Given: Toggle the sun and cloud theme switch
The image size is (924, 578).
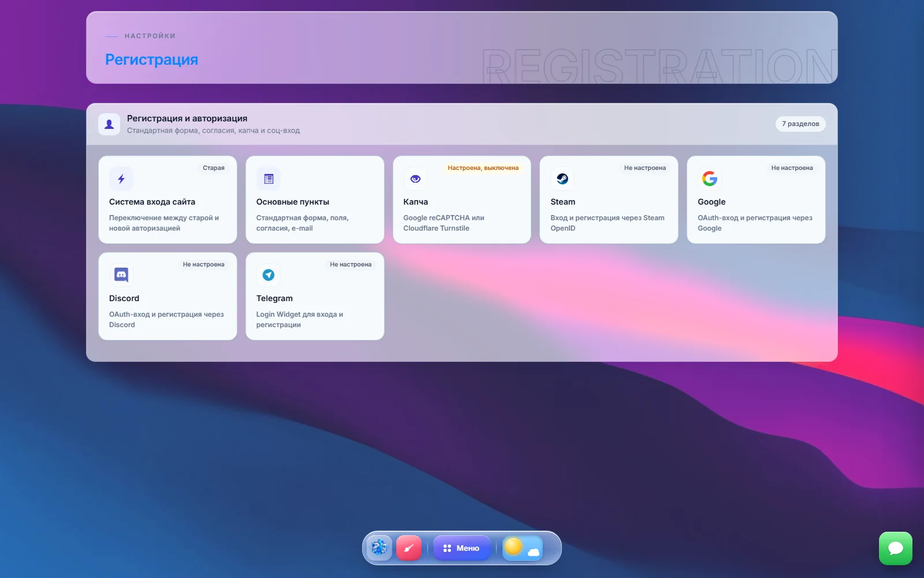Looking at the screenshot, I should click(523, 548).
